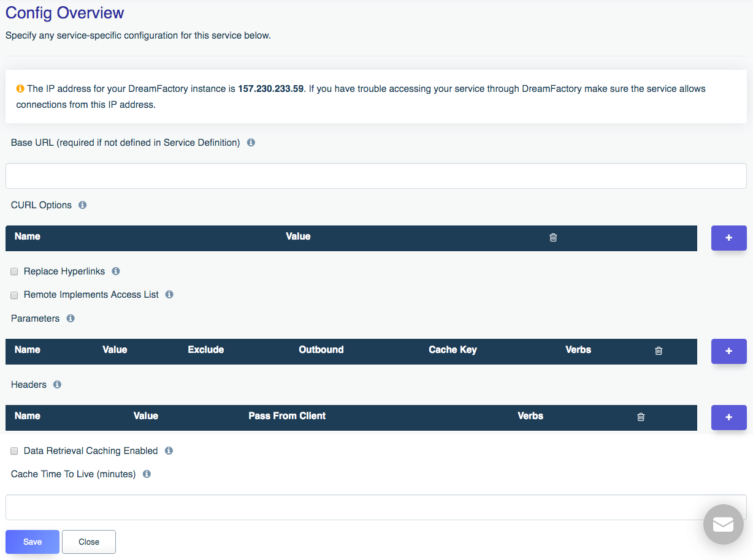Click info icon for Data Retrieval Caching Enabled

coord(169,451)
